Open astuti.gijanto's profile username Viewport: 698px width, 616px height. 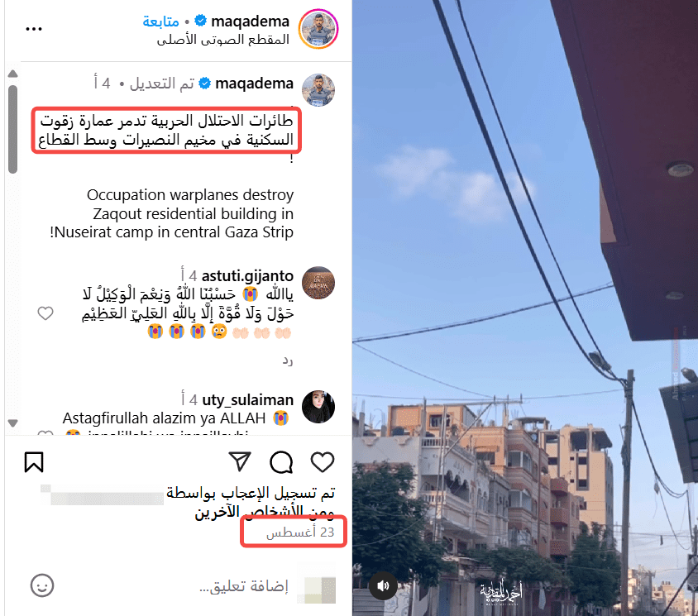coord(247,275)
